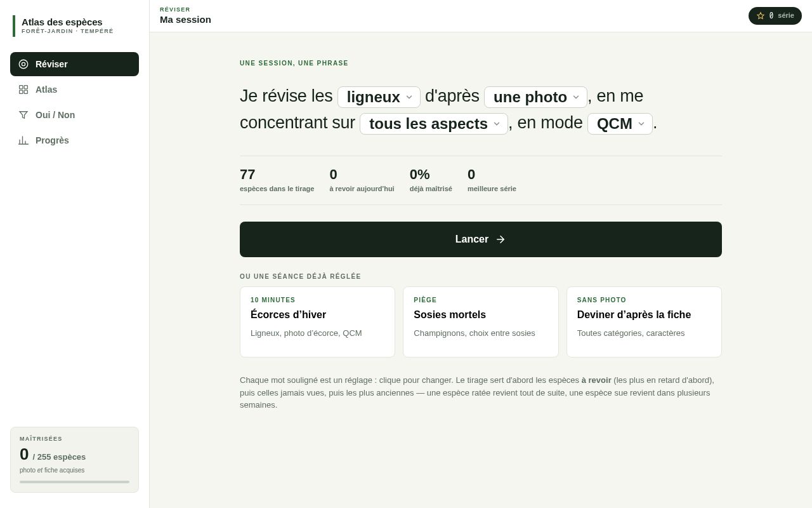Click the 'PIÈGE' card tag
812x508 pixels.
(x=425, y=300)
